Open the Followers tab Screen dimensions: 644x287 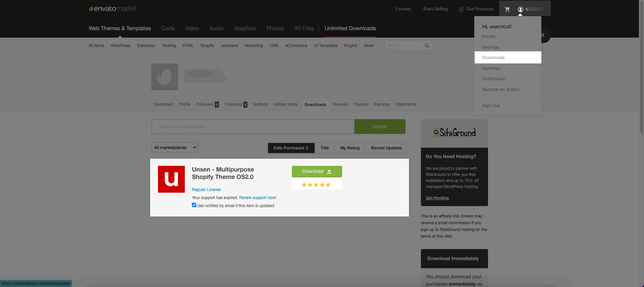click(x=207, y=104)
